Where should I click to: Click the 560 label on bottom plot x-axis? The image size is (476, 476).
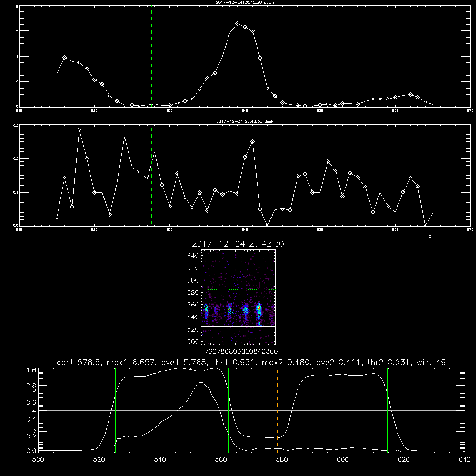click(x=221, y=460)
